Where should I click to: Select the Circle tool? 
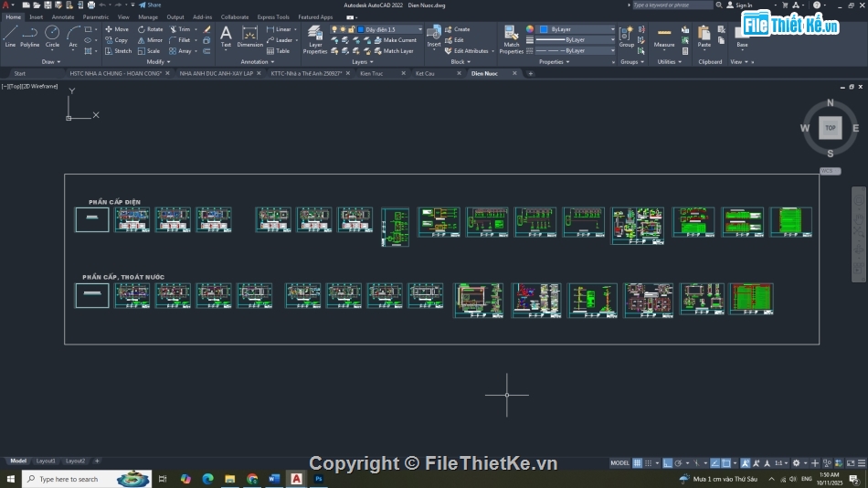click(x=52, y=36)
